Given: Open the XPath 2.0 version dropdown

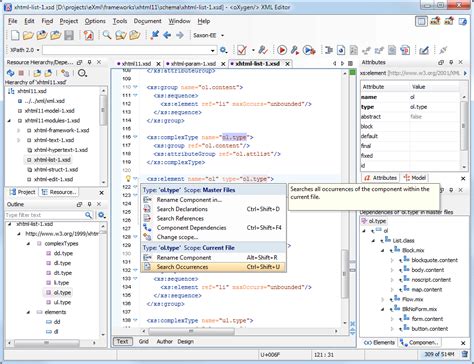Looking at the screenshot, I should 38,50.
